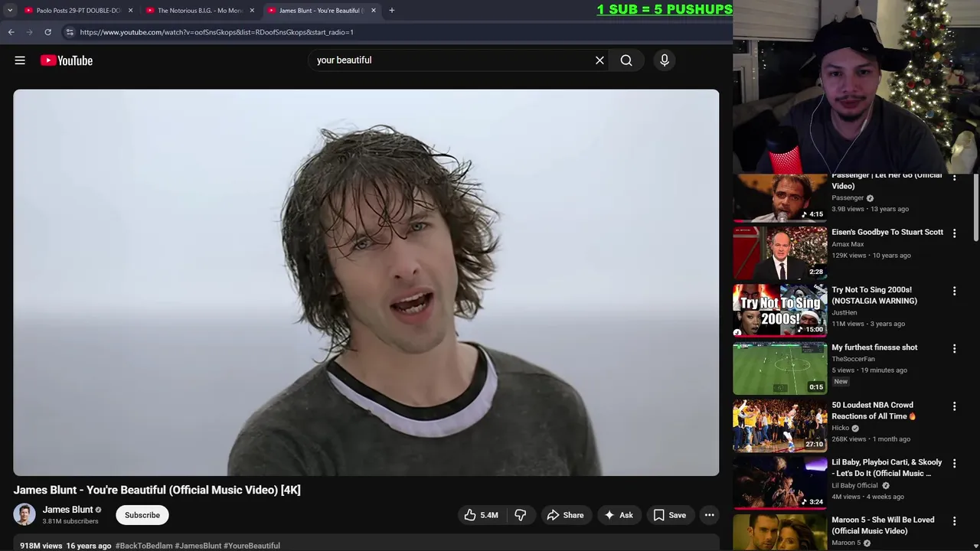980x551 pixels.
Task: Save the video to a playlist
Action: pos(670,515)
